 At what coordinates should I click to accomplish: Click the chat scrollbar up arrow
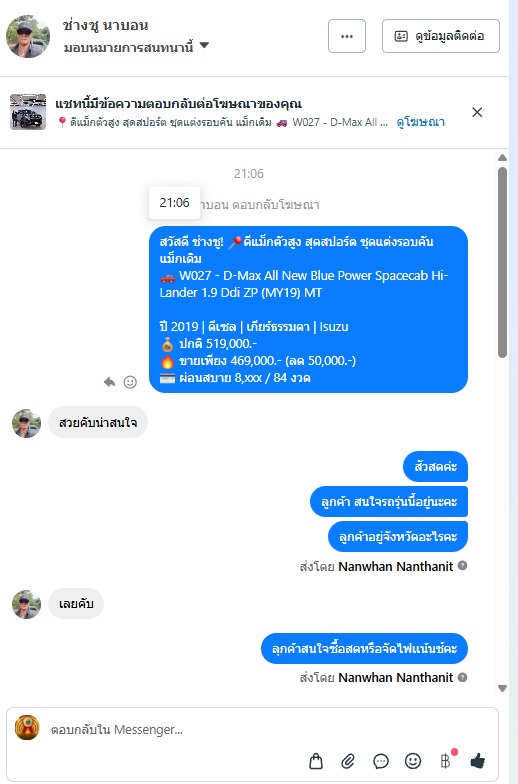pos(502,158)
